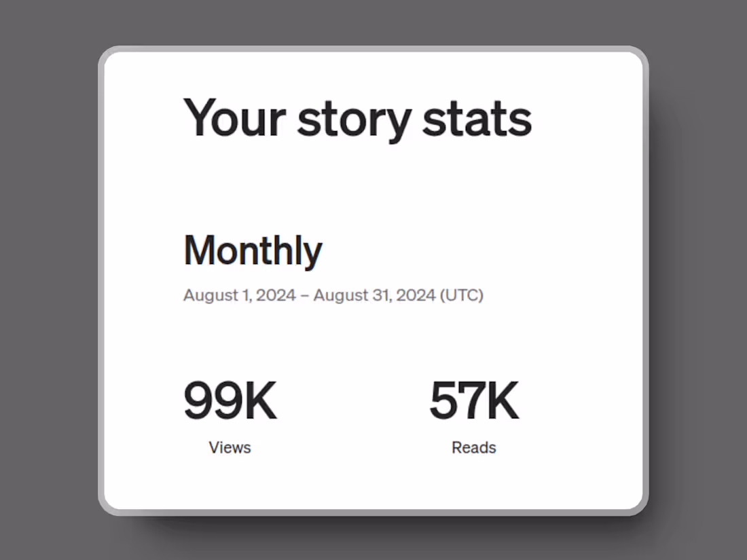The width and height of the screenshot is (747, 560).
Task: Click the Reads label
Action: pos(474,447)
